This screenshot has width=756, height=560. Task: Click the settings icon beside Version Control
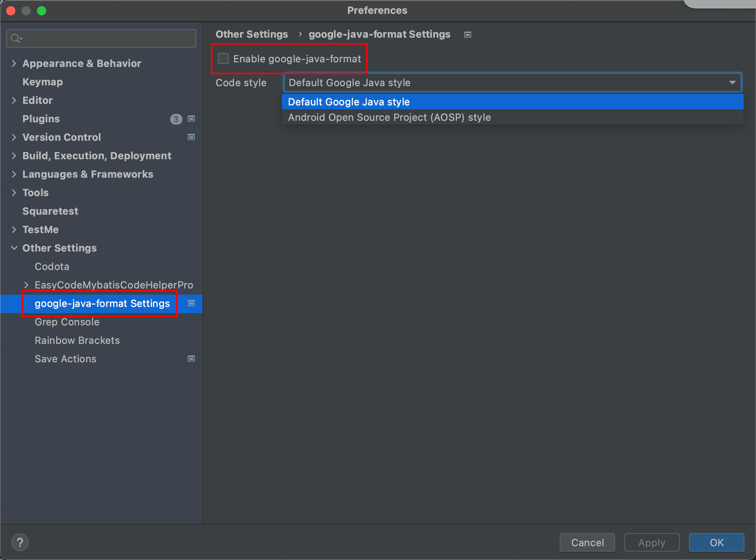coord(191,137)
